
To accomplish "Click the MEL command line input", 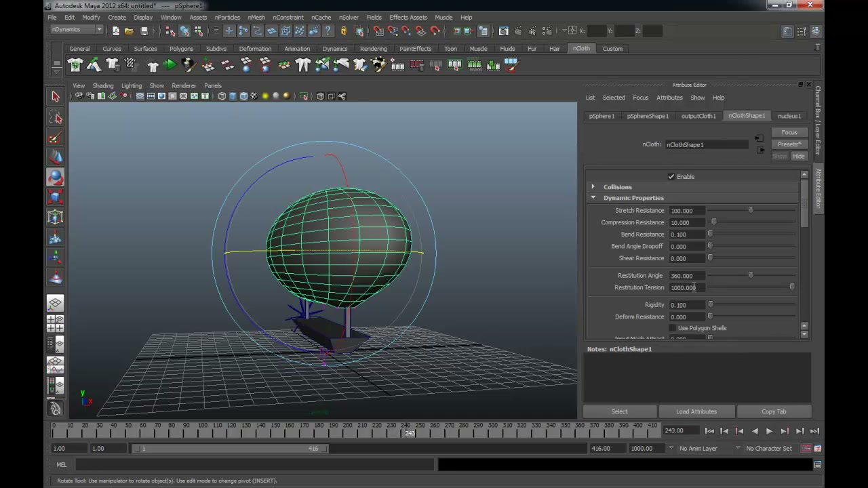I will (x=254, y=465).
